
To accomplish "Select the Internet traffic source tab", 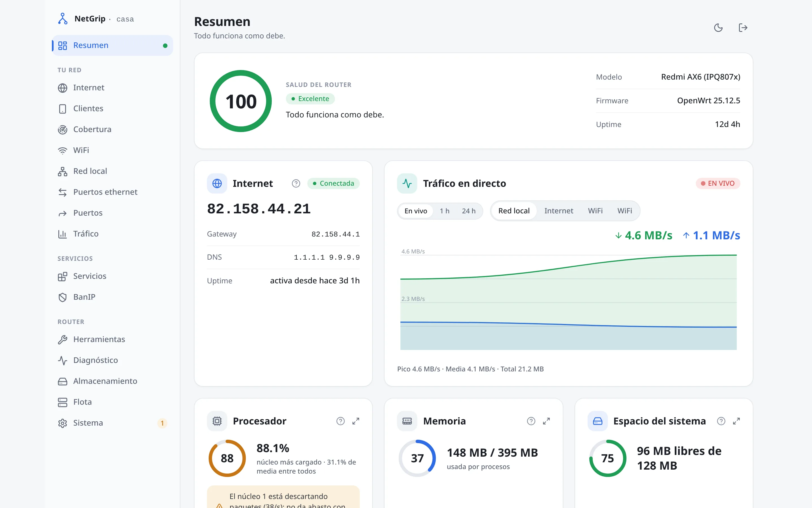I will click(x=559, y=211).
